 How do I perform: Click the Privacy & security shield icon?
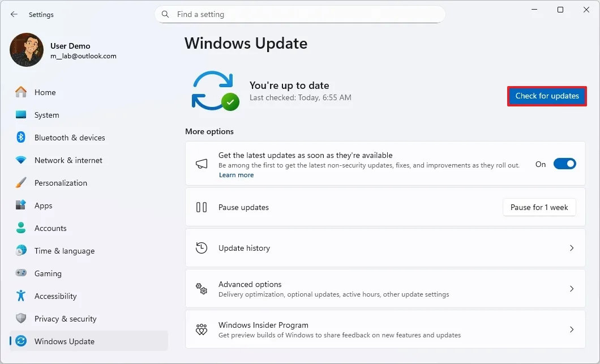click(x=21, y=319)
